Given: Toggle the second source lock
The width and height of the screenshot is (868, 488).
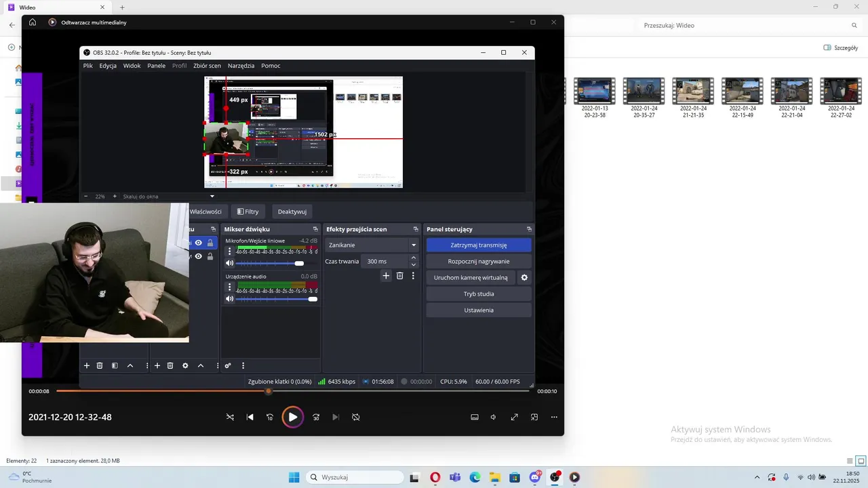Looking at the screenshot, I should (x=210, y=256).
